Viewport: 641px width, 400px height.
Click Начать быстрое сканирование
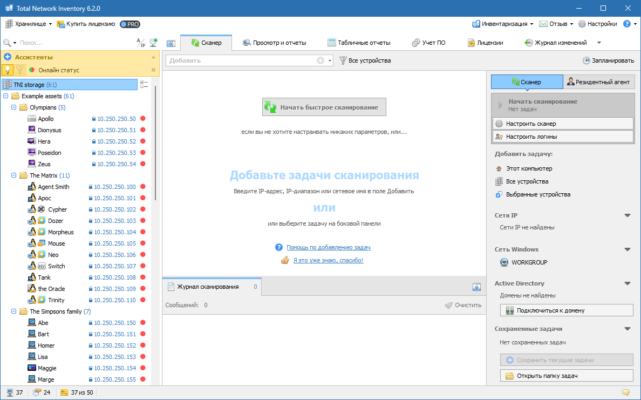(324, 107)
